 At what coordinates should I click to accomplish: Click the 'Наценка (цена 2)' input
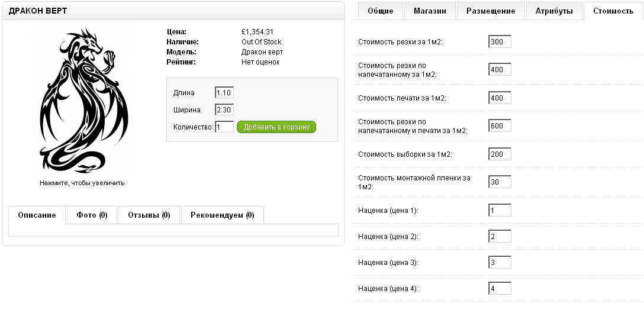(500, 237)
